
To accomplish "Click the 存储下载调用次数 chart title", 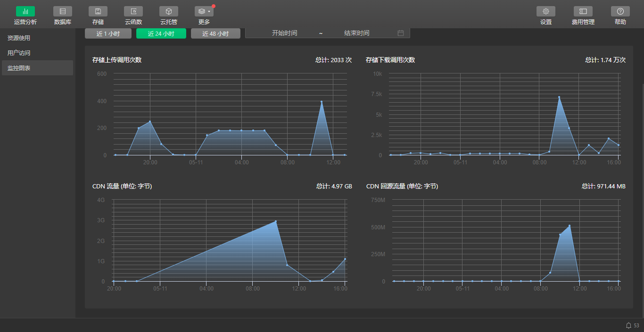I will [390, 60].
